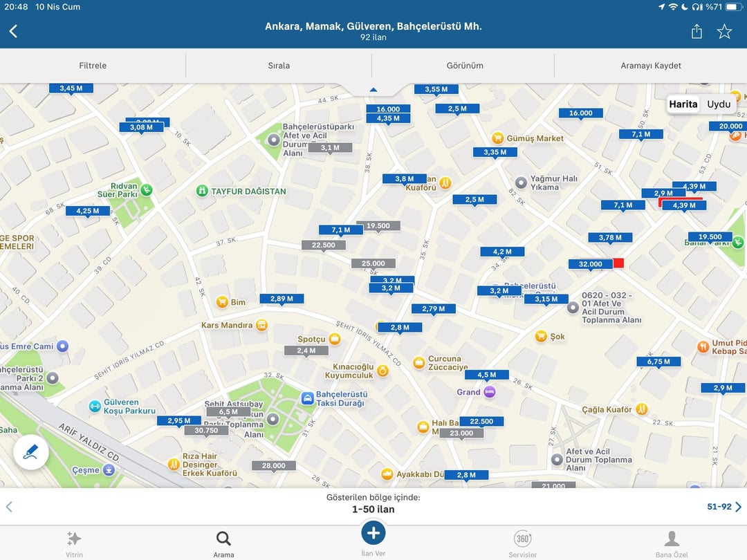This screenshot has width=747, height=560.
Task: Tap the draw-area pencil button
Action: coord(30,452)
